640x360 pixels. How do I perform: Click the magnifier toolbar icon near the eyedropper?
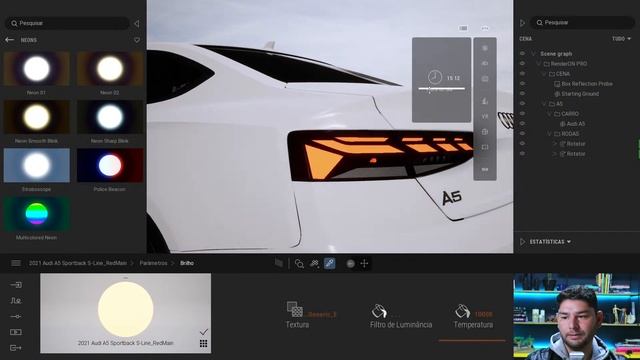299,264
